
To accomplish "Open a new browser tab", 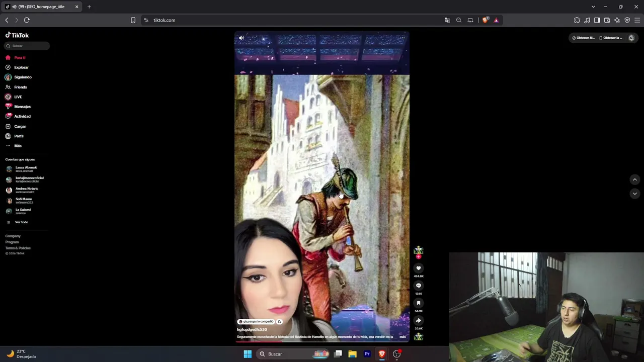I will point(89,7).
